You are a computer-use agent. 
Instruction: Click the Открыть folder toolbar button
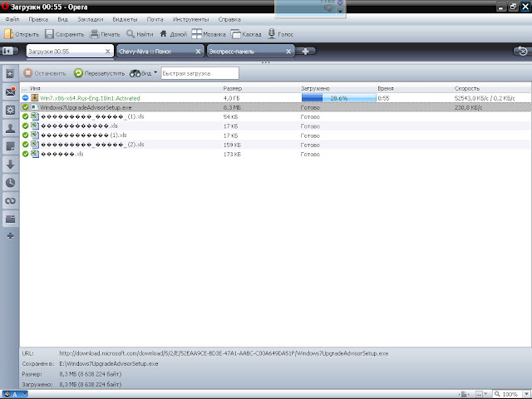22,34
